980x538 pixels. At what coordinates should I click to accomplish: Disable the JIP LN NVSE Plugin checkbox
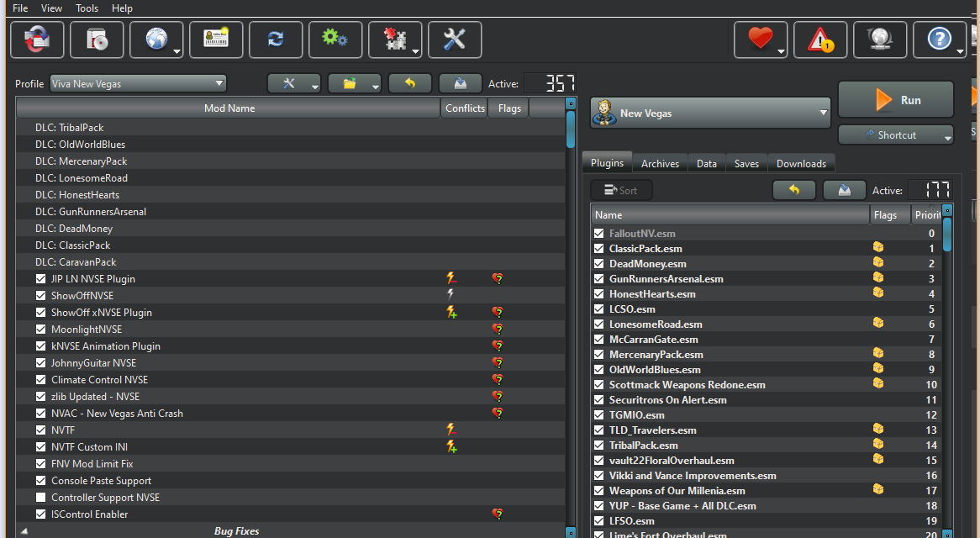(x=40, y=279)
